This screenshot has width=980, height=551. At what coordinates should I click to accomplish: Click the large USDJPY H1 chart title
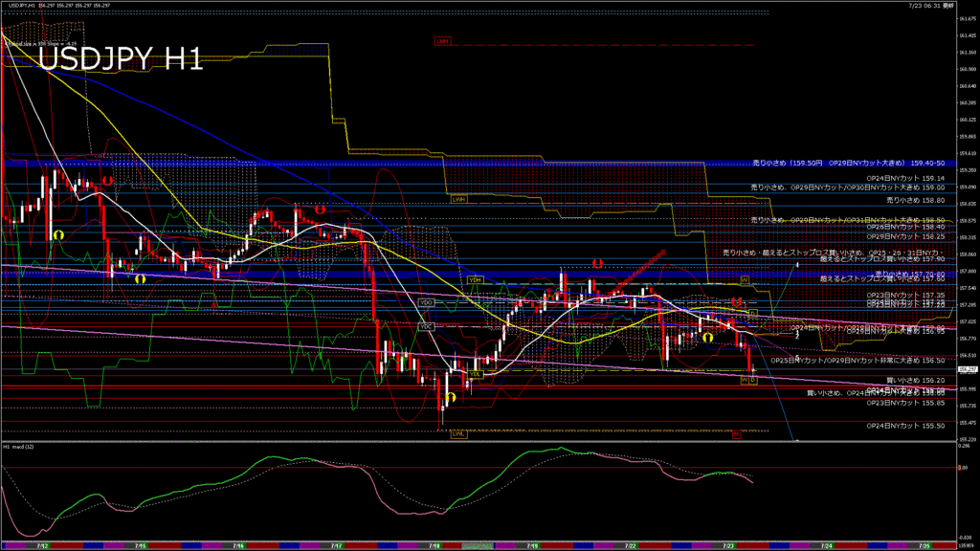point(121,59)
